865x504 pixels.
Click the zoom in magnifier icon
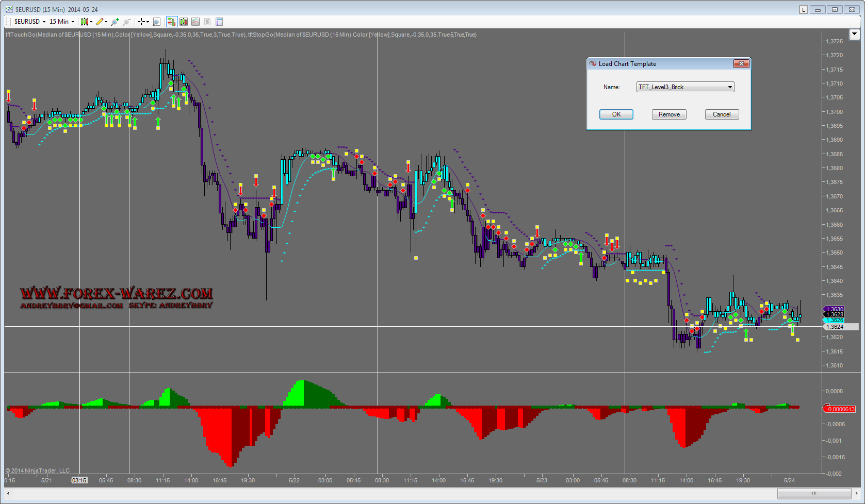click(x=115, y=22)
